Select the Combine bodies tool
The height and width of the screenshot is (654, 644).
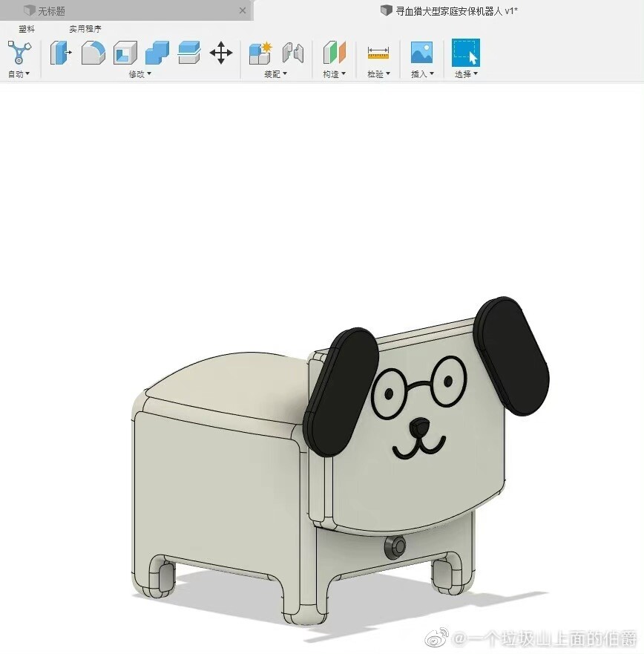(157, 53)
